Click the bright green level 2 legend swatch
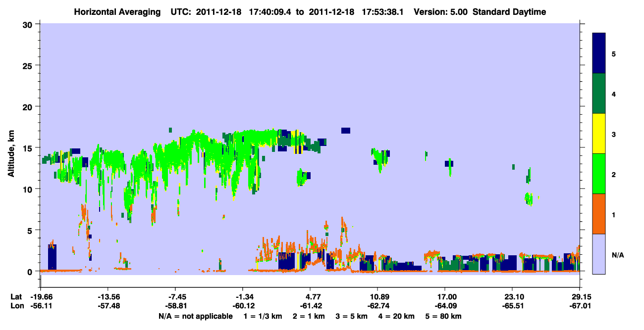The image size is (644, 330). (x=599, y=174)
